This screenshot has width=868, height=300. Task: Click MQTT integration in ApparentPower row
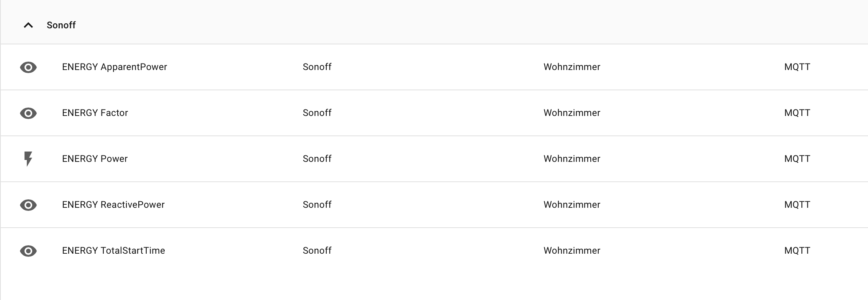[797, 67]
